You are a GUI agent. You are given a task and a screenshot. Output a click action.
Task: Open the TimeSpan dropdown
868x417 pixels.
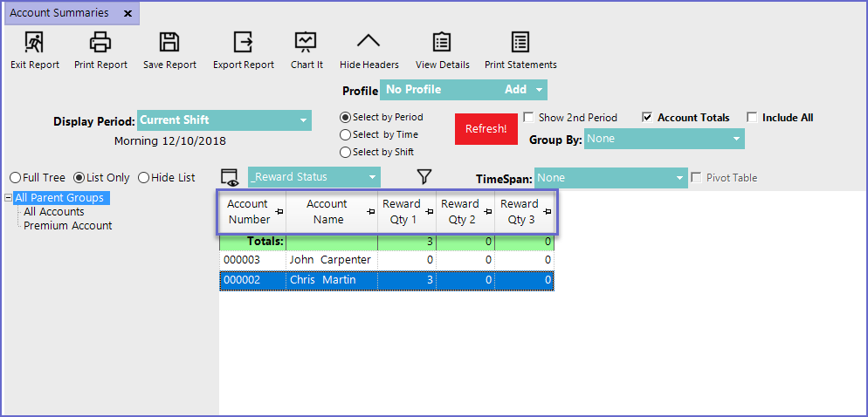(x=611, y=178)
